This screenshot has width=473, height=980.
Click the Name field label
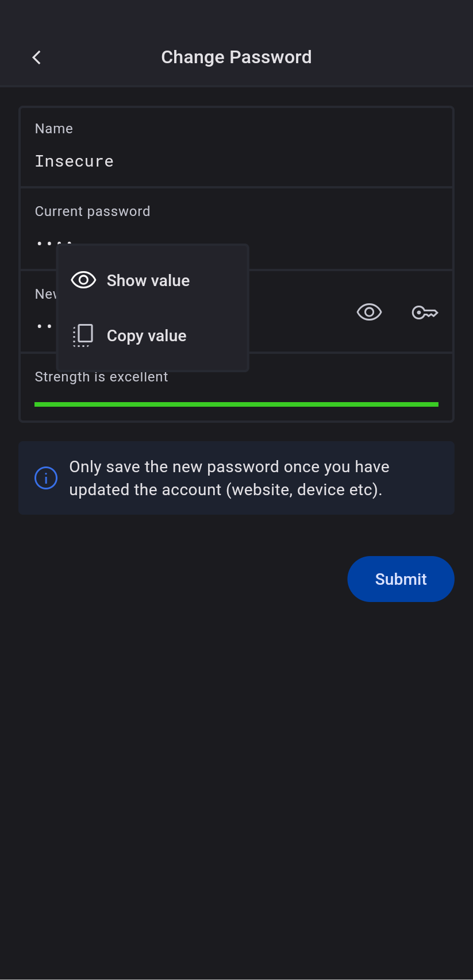54,129
